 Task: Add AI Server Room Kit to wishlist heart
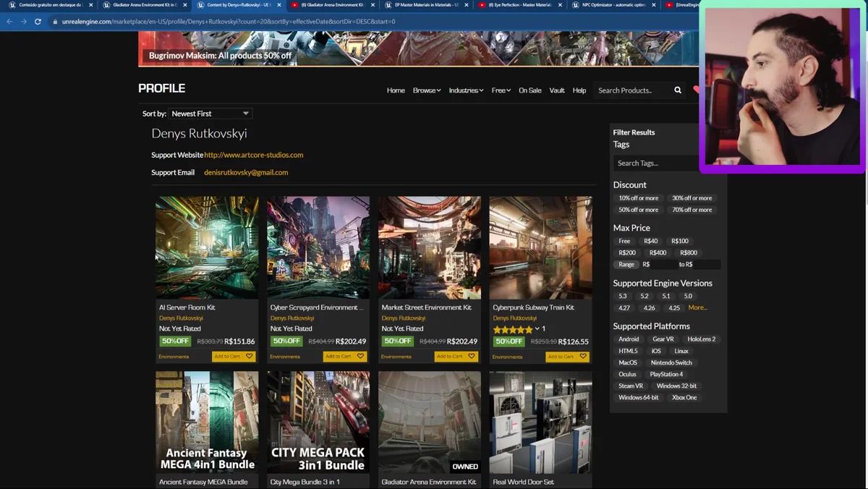[250, 357]
